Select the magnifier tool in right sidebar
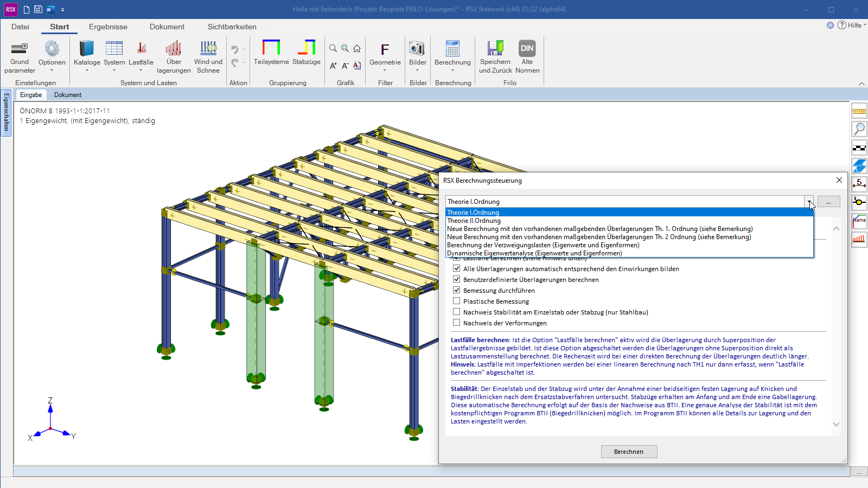Screen dimensions: 868x488 859,129
